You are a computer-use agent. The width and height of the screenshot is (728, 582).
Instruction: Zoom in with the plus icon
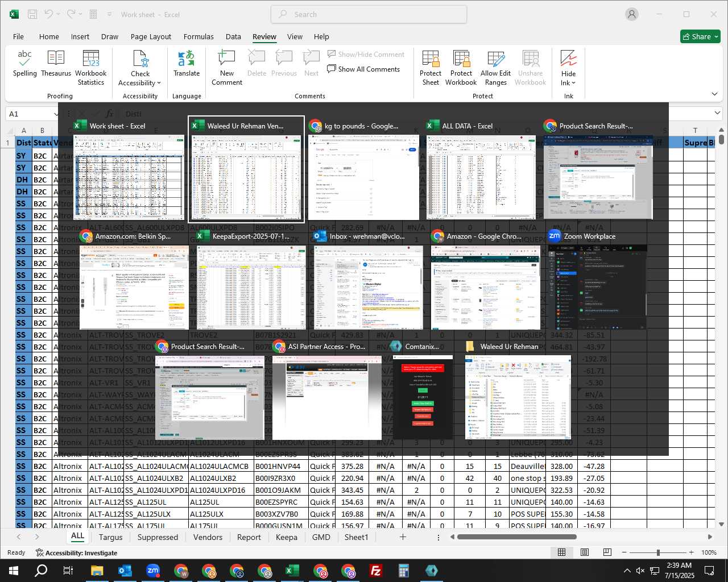(691, 552)
